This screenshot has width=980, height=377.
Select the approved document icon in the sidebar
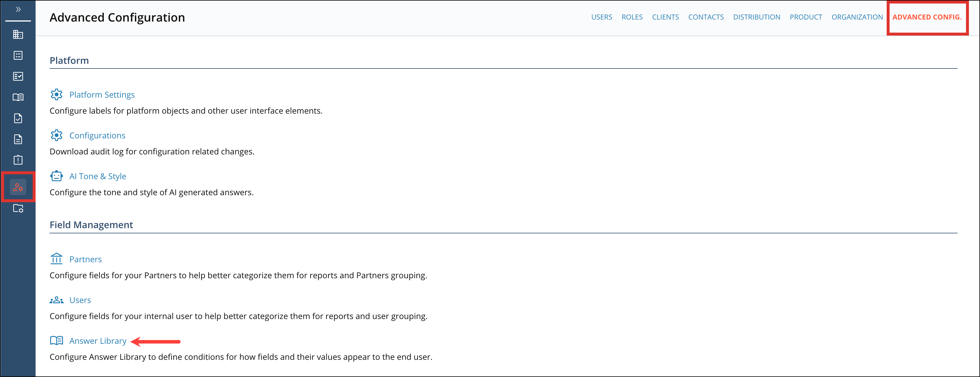click(x=18, y=118)
